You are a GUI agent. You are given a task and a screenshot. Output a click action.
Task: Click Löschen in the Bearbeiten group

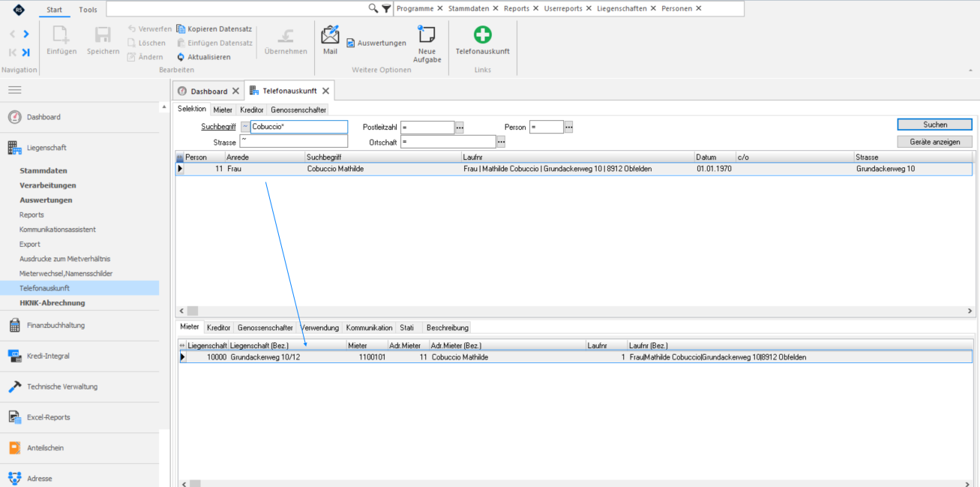[147, 43]
